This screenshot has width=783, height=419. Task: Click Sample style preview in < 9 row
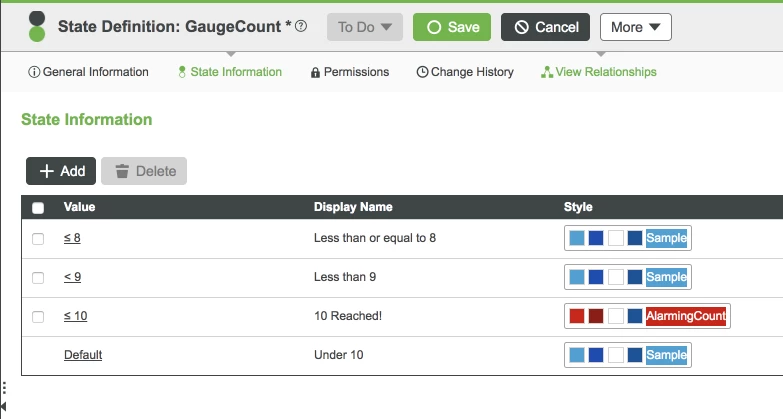666,277
